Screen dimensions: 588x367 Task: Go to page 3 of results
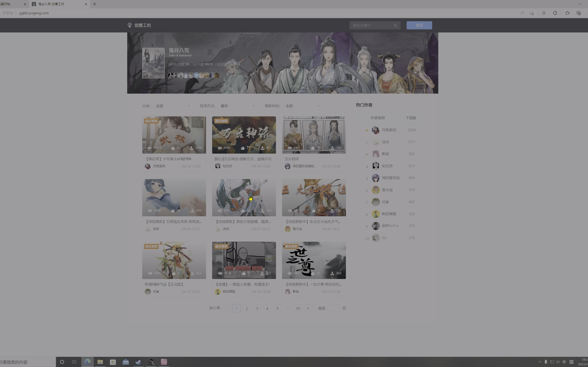(257, 308)
